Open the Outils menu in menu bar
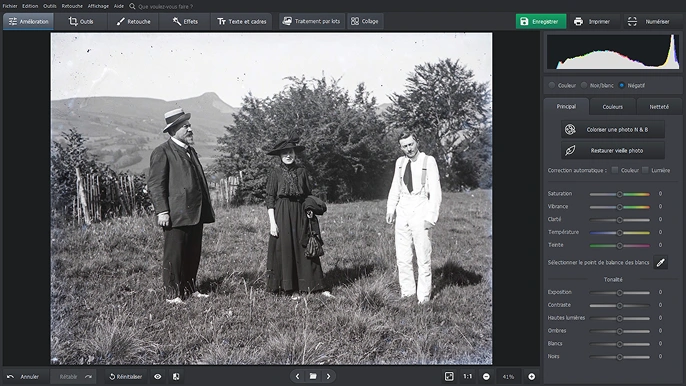This screenshot has height=386, width=686. pyautogui.click(x=50, y=6)
